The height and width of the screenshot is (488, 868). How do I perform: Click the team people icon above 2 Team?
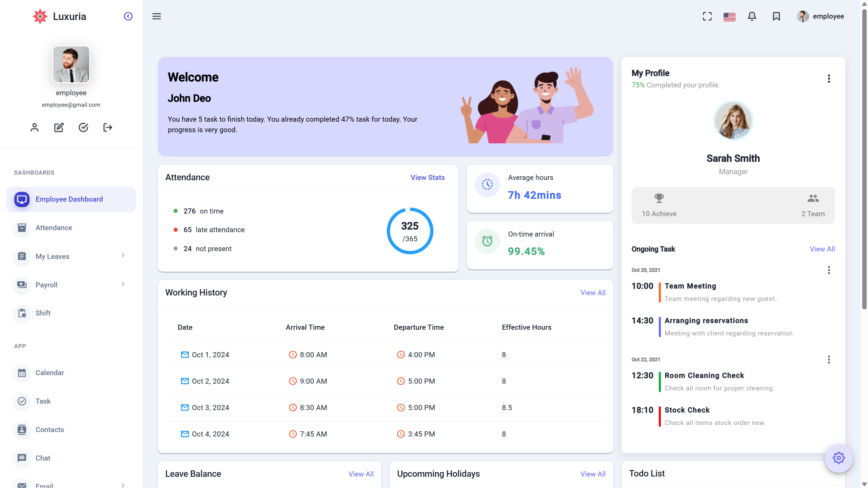click(x=813, y=198)
